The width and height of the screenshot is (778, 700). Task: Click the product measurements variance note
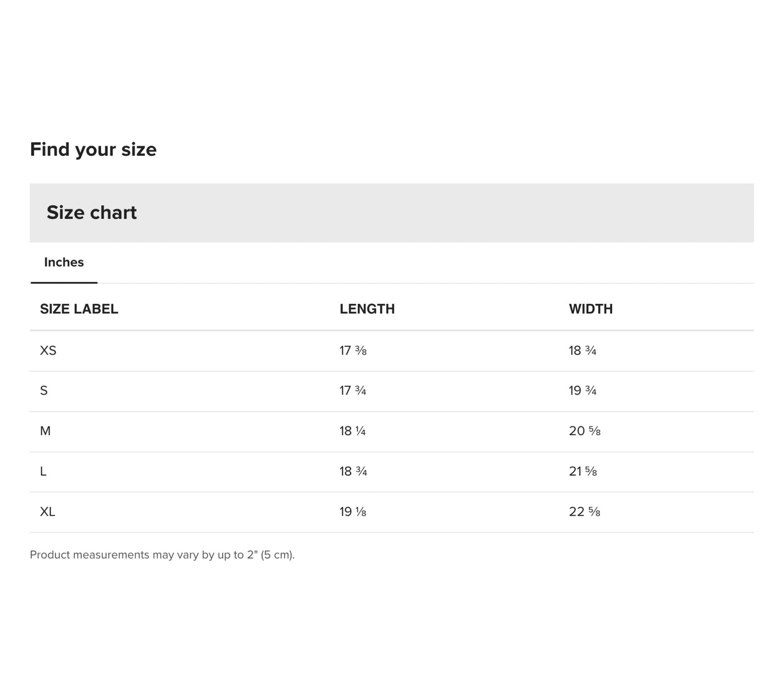click(x=162, y=555)
